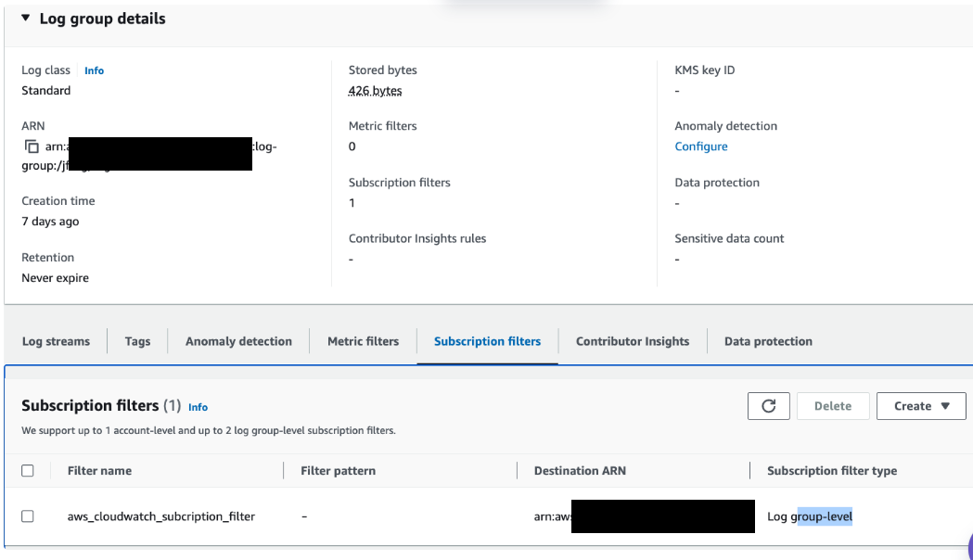Collapse the Log group details section
Screen dimensions: 973x560
(23, 18)
